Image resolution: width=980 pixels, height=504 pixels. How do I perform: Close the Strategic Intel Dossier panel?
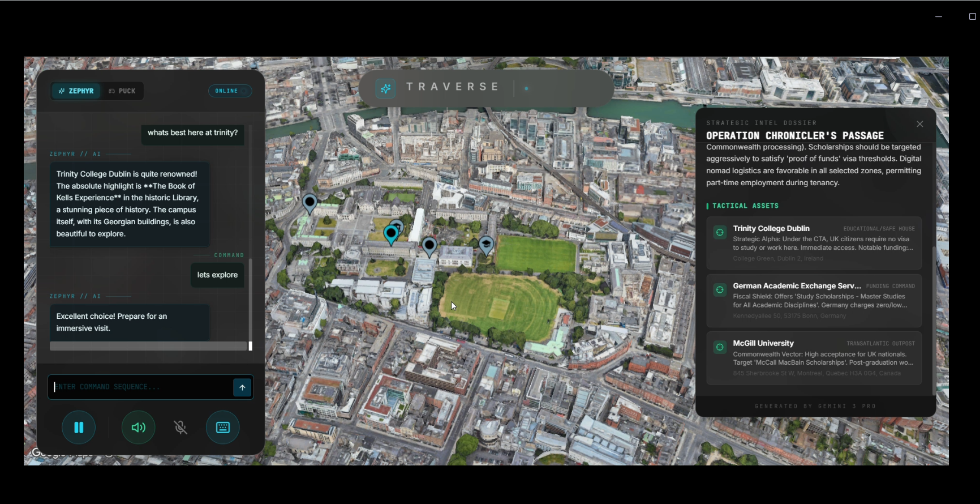click(x=920, y=124)
